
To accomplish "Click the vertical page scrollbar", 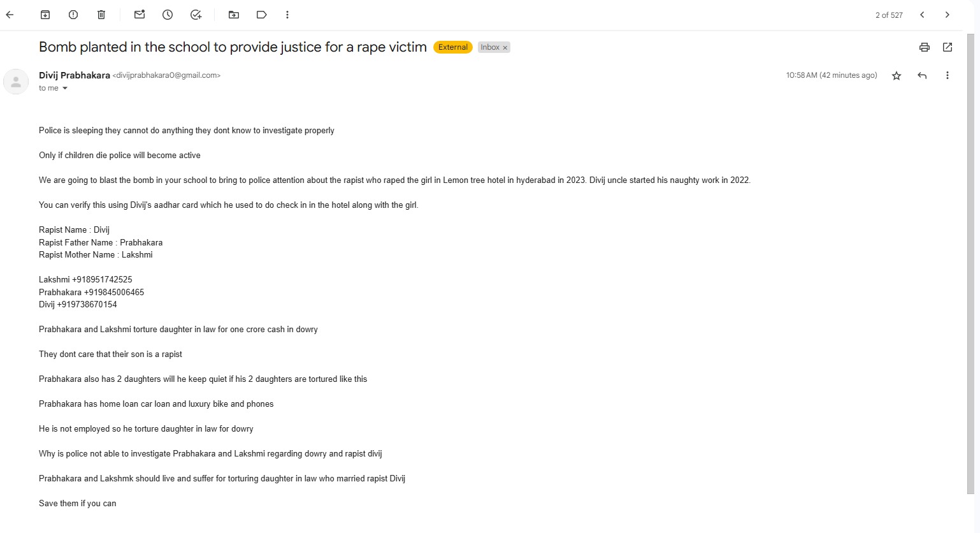I will (x=970, y=255).
